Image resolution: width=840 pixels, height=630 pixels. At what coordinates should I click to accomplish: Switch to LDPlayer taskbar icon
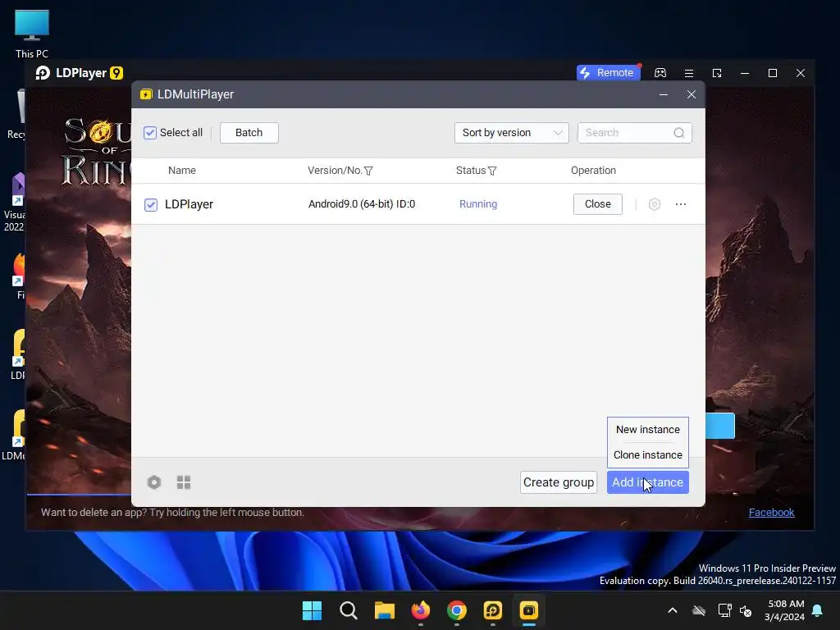click(493, 610)
